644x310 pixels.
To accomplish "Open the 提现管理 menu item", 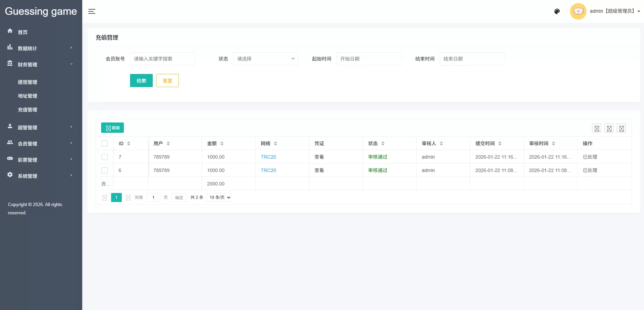I will [x=28, y=82].
